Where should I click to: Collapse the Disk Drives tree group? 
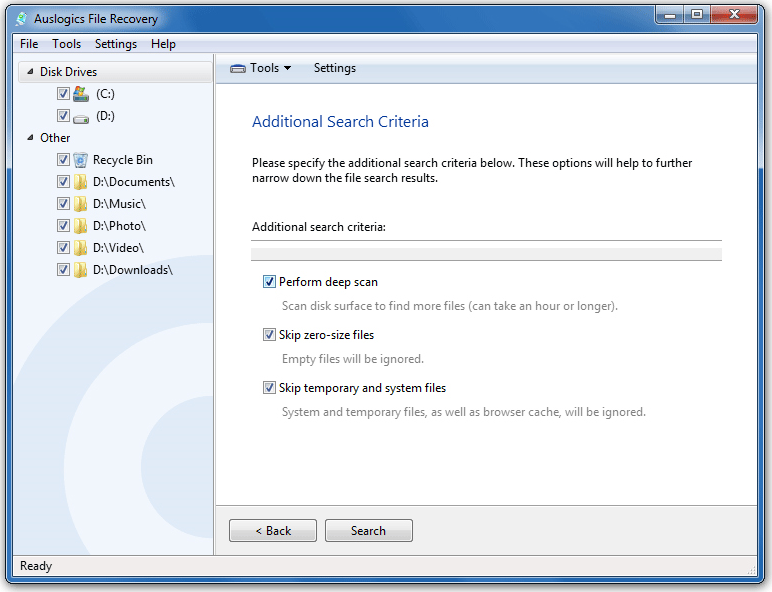(28, 72)
